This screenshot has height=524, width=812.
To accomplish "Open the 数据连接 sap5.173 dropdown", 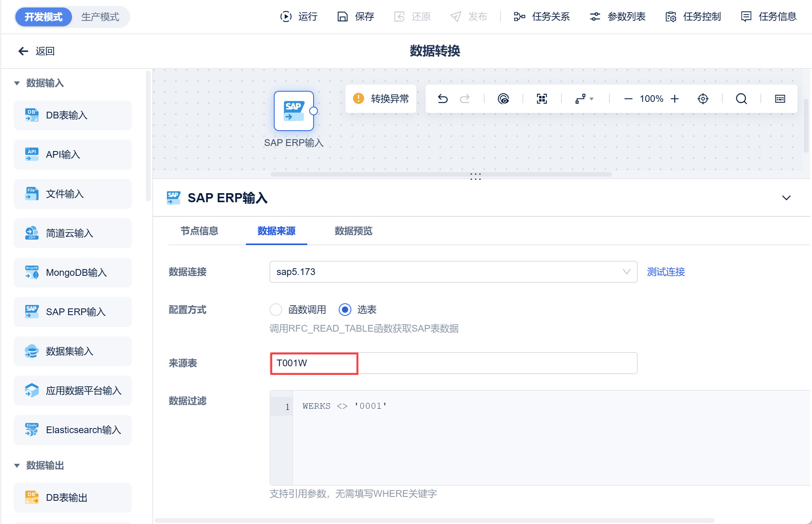I will tap(453, 272).
